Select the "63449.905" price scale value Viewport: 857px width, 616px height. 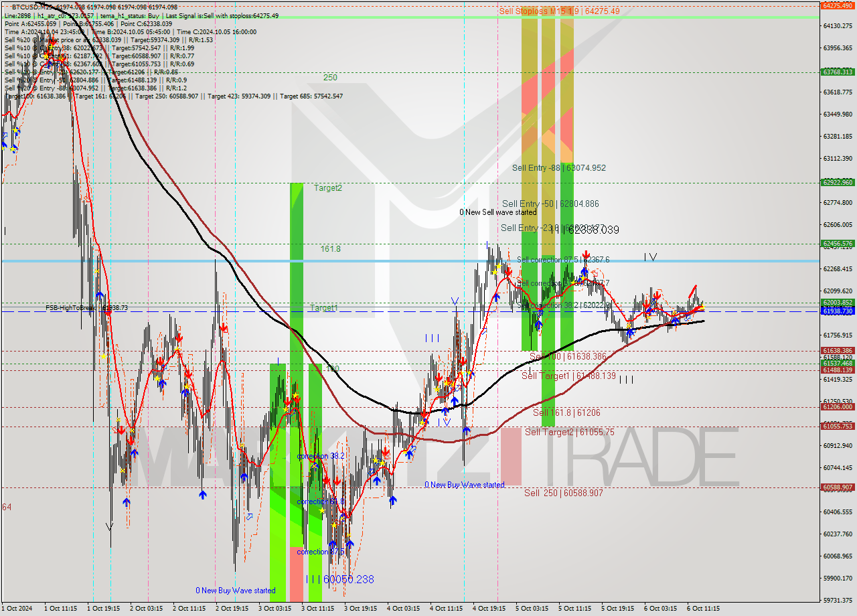[x=838, y=114]
